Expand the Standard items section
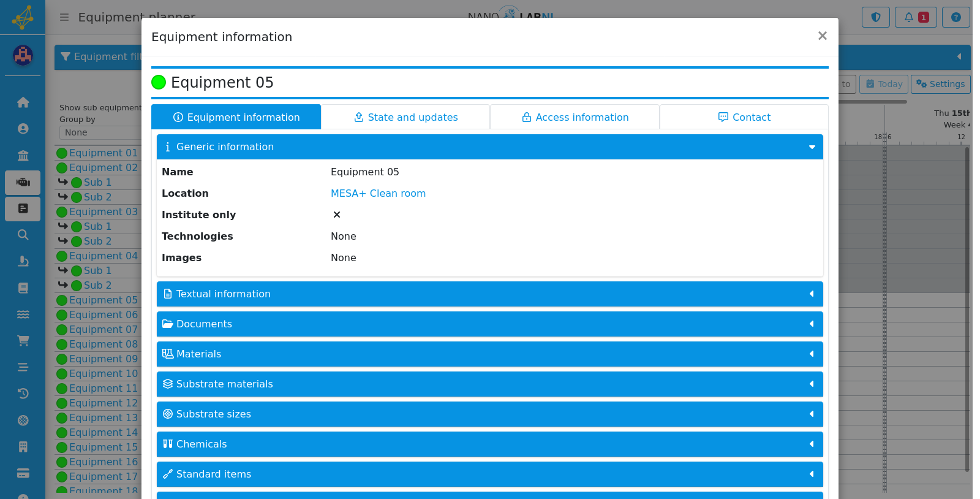The width and height of the screenshot is (980, 499). coord(490,474)
